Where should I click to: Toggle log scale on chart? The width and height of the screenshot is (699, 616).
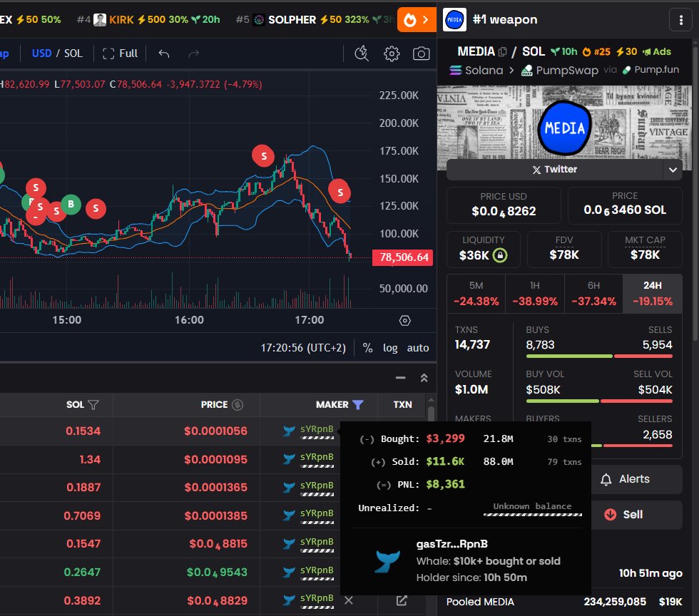(390, 348)
